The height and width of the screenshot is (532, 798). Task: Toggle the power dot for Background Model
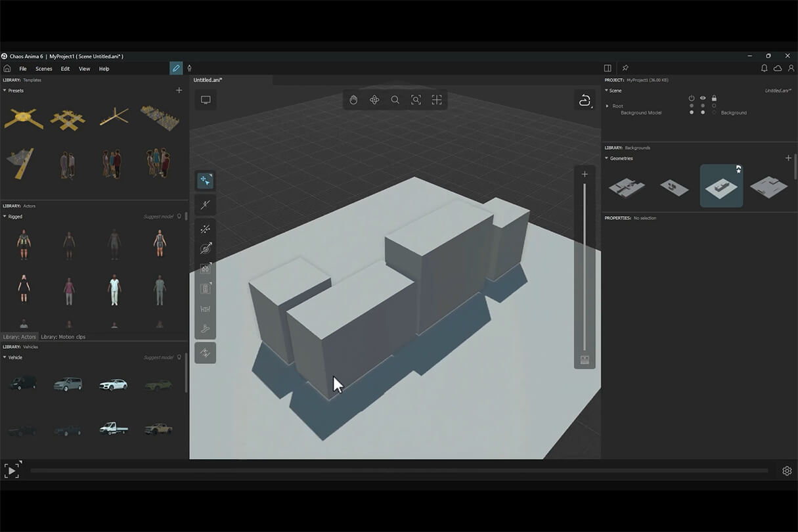(692, 112)
